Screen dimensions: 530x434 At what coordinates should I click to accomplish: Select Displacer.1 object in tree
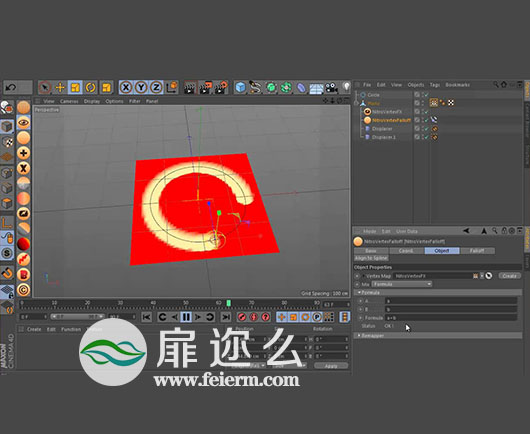coord(384,137)
